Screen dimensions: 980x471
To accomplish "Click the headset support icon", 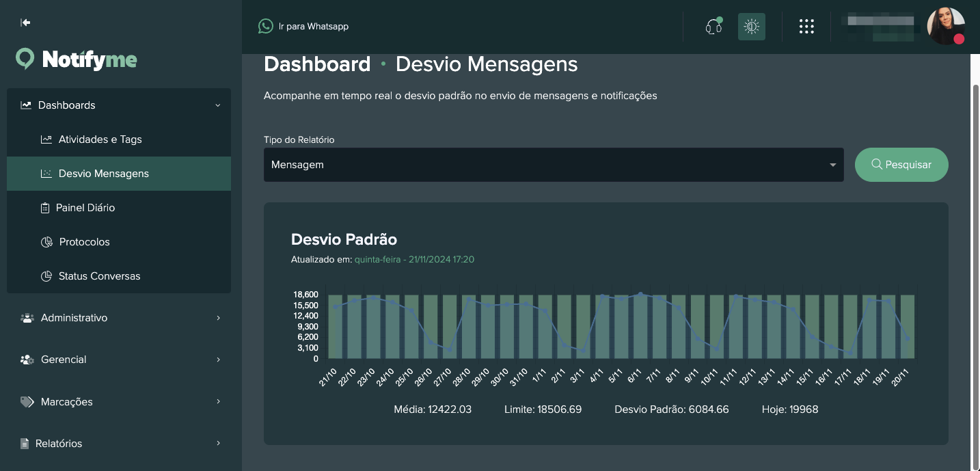I will (x=713, y=26).
